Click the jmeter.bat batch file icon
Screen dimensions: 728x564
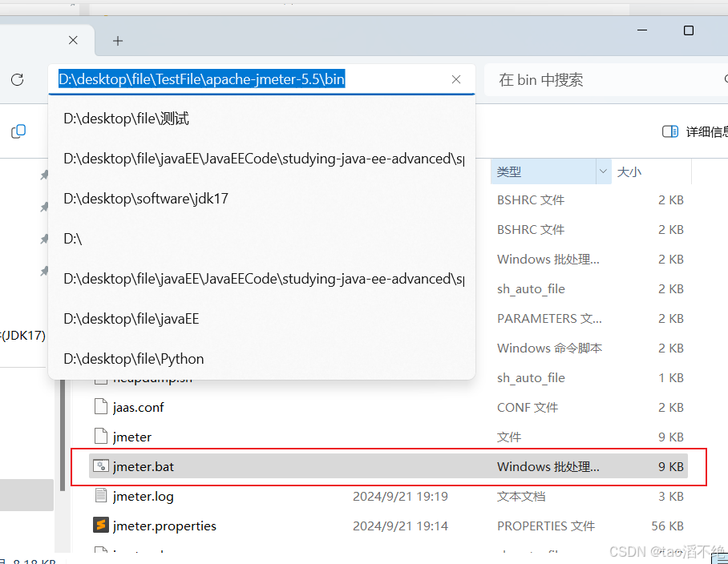(101, 465)
